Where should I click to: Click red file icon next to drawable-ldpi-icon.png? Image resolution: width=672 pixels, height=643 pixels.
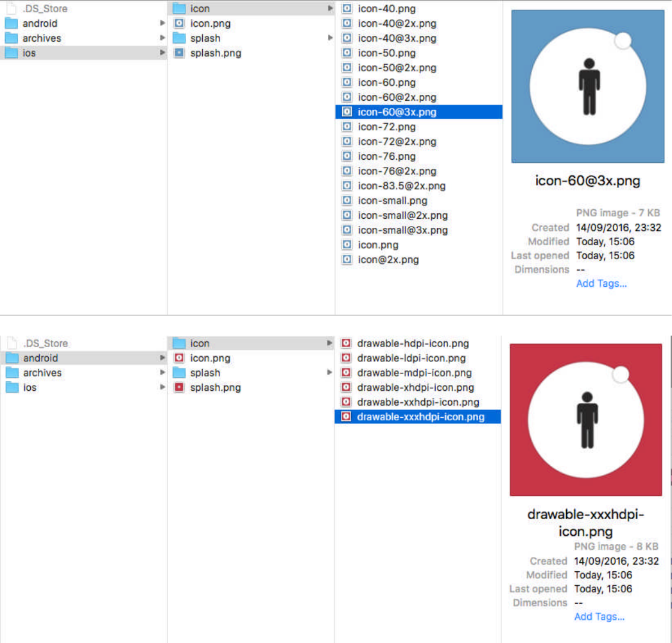pos(346,357)
